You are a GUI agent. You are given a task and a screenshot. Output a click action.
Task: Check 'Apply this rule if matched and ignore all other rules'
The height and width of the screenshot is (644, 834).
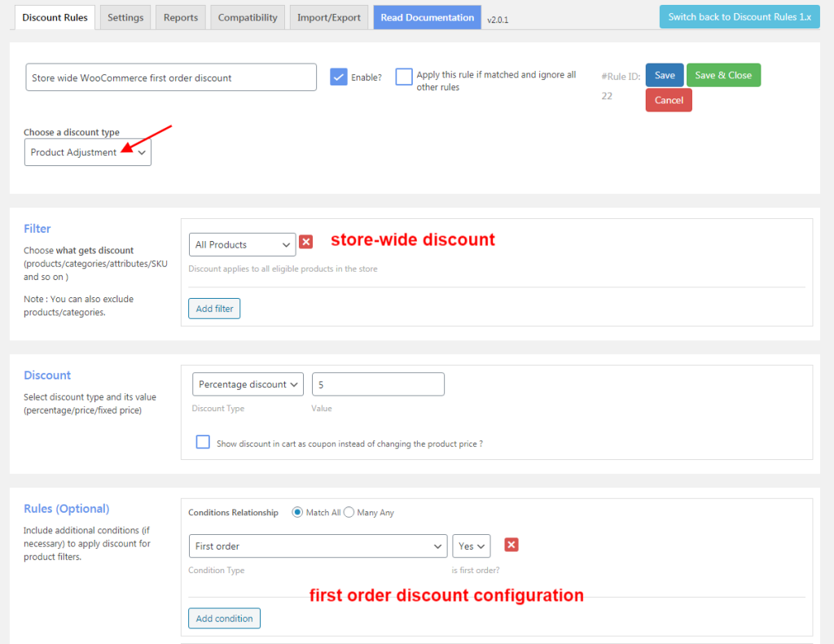[x=403, y=76]
